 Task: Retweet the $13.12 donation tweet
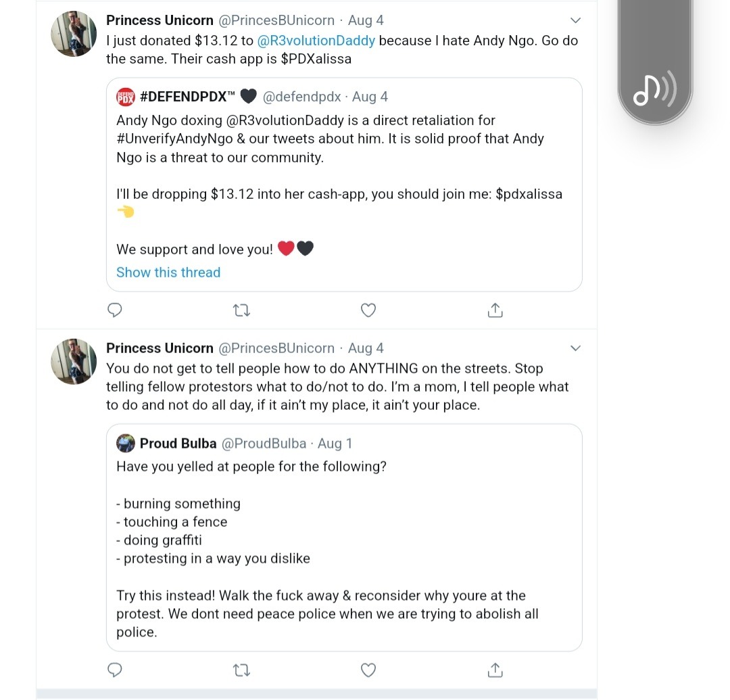pyautogui.click(x=241, y=310)
